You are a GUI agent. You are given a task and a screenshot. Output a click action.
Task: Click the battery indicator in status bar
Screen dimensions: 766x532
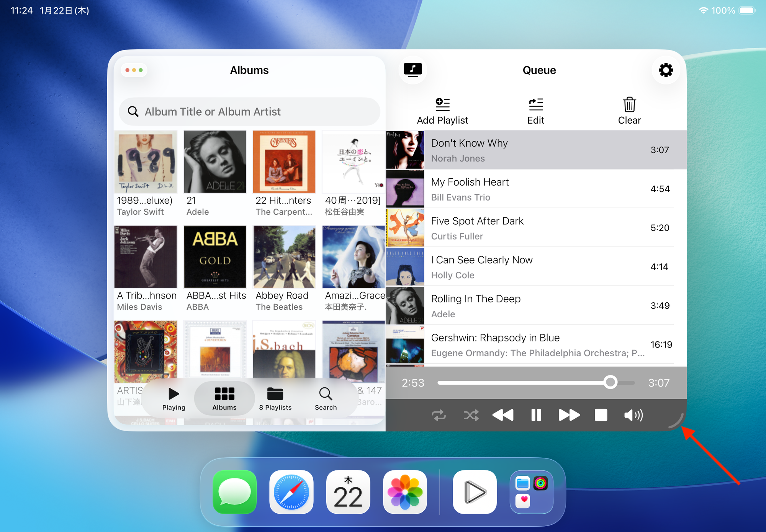click(x=747, y=10)
